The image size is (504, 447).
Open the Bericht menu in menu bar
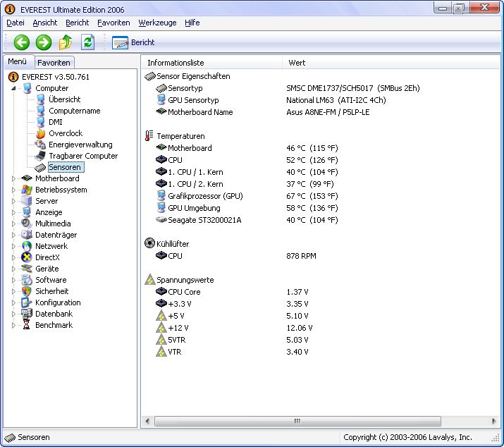point(77,23)
